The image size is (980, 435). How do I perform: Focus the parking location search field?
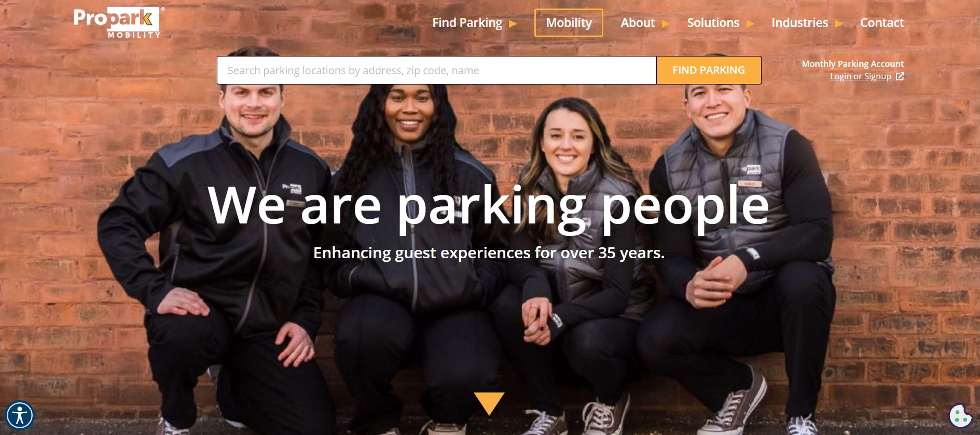437,70
